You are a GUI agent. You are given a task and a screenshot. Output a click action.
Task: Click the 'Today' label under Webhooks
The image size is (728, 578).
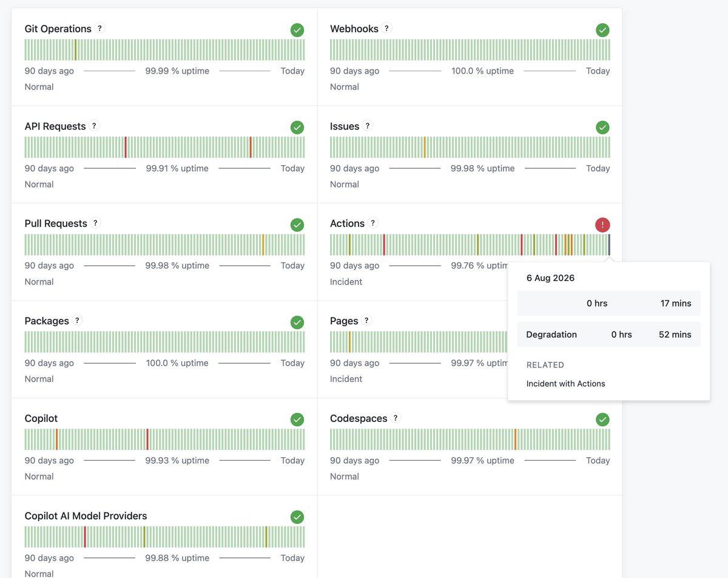[598, 71]
